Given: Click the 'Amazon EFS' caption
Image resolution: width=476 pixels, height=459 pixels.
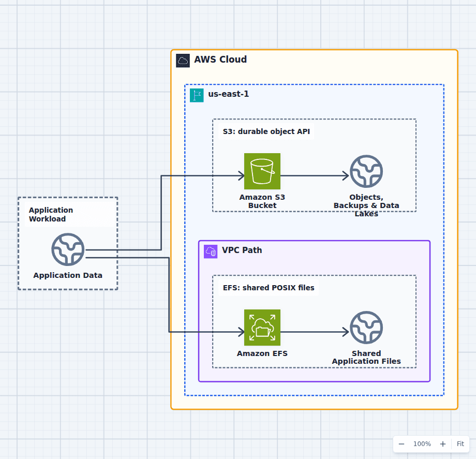Looking at the screenshot, I should coord(262,353).
